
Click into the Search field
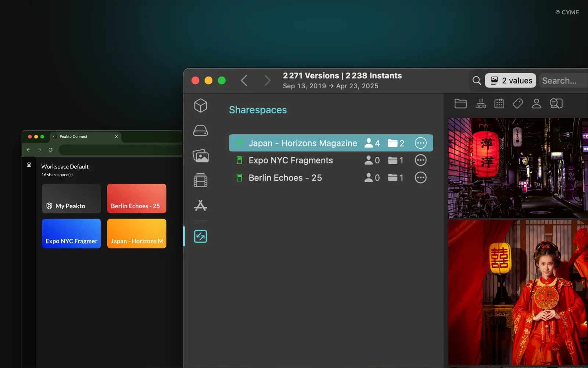click(x=562, y=81)
